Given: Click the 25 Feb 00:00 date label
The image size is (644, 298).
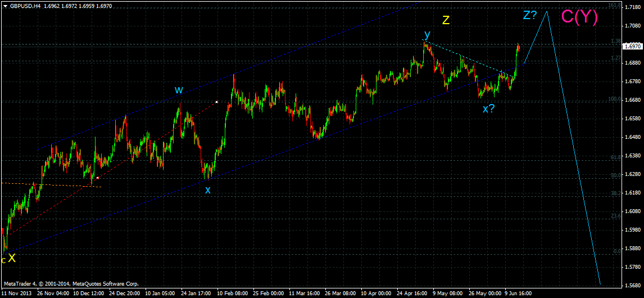Looking at the screenshot, I should pyautogui.click(x=269, y=294).
